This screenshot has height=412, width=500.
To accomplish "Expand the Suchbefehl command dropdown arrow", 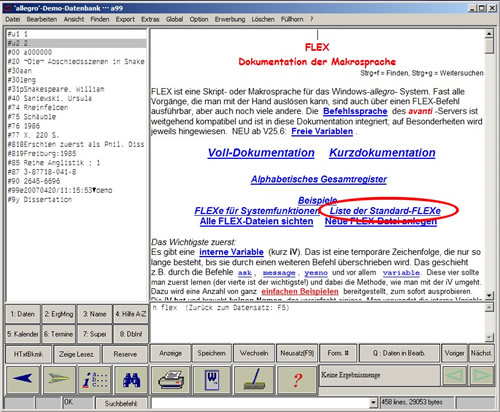I will tap(373, 403).
